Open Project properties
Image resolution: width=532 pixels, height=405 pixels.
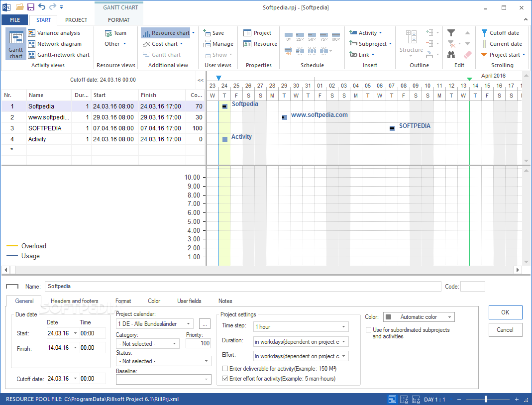257,33
